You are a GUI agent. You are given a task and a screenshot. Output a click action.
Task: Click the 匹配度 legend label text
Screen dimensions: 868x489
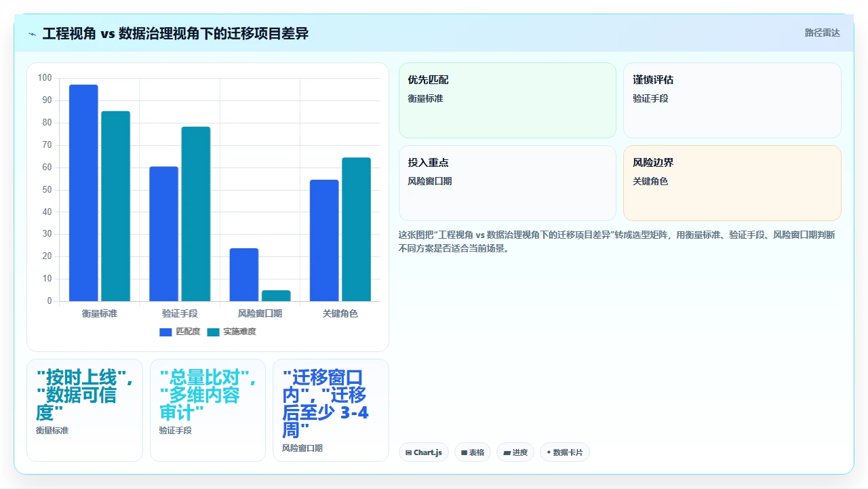click(x=188, y=332)
